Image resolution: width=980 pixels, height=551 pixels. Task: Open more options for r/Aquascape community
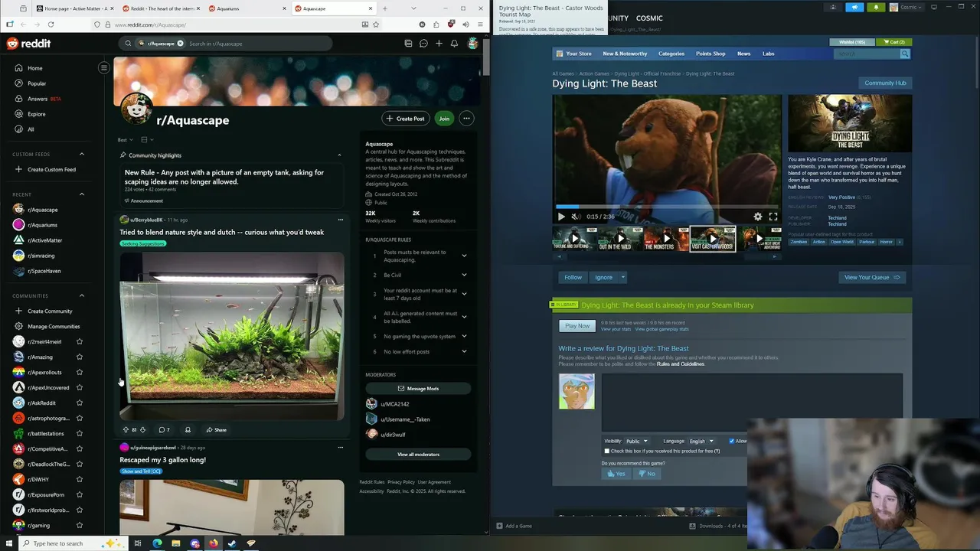click(466, 119)
